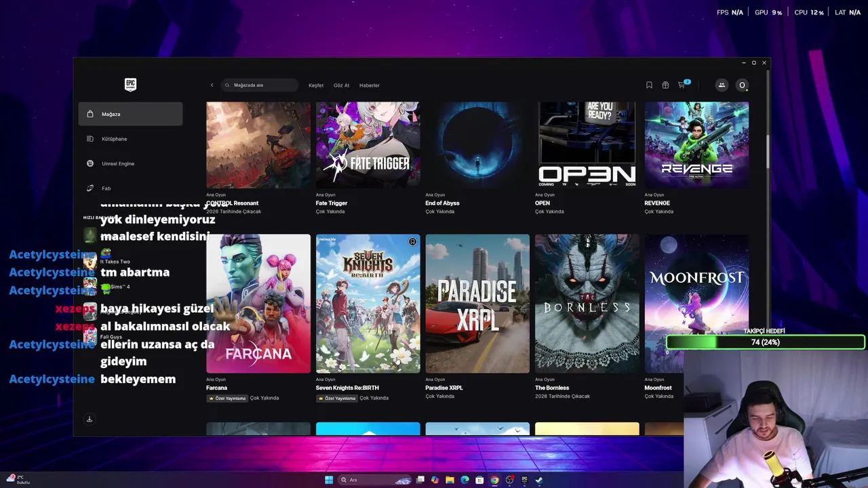The height and width of the screenshot is (488, 868).
Task: Open Epic Games Launcher taskbar icon
Action: (x=524, y=480)
